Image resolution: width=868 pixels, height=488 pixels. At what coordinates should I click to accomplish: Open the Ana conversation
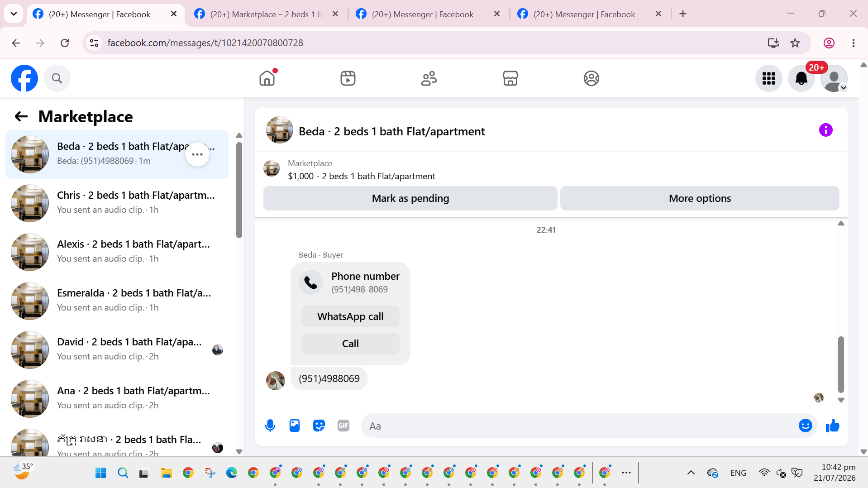117,399
